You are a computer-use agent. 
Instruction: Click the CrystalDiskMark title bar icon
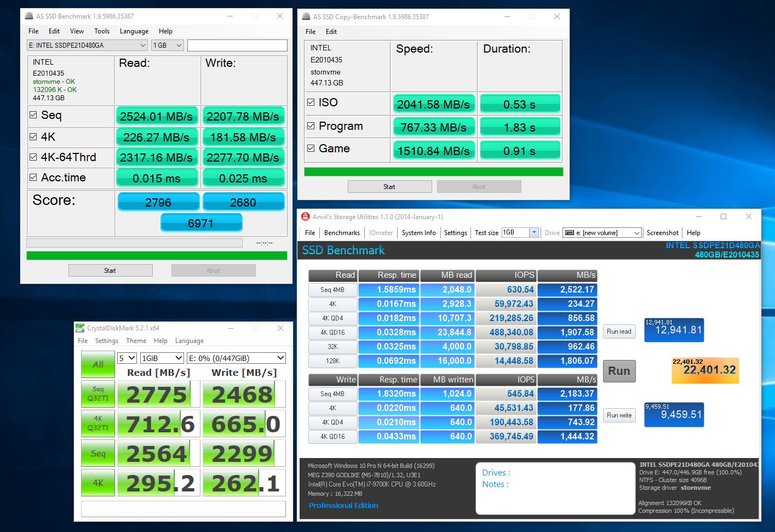tap(80, 328)
